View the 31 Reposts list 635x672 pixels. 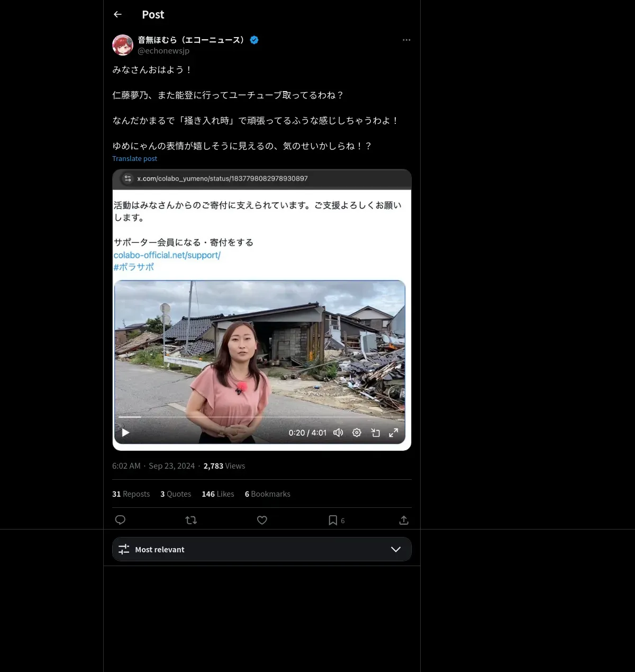pos(131,494)
